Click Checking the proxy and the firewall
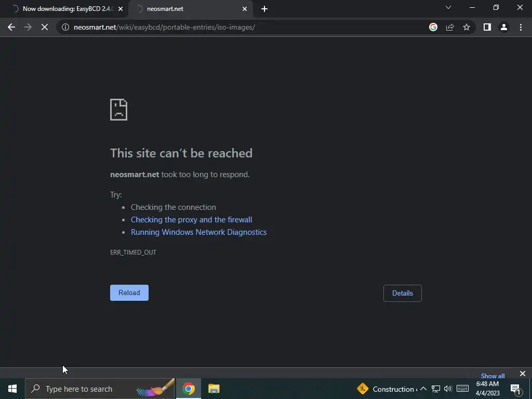532x399 pixels. click(x=191, y=220)
